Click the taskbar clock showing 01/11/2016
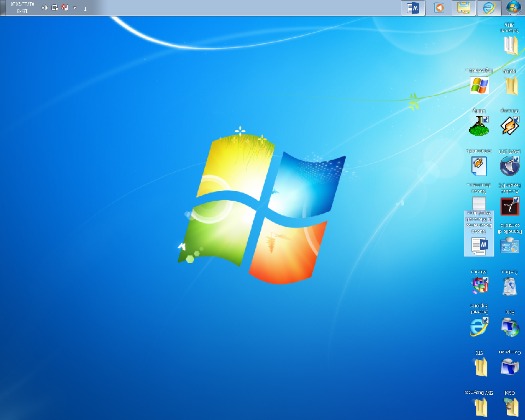The image size is (525, 420). 22,8
